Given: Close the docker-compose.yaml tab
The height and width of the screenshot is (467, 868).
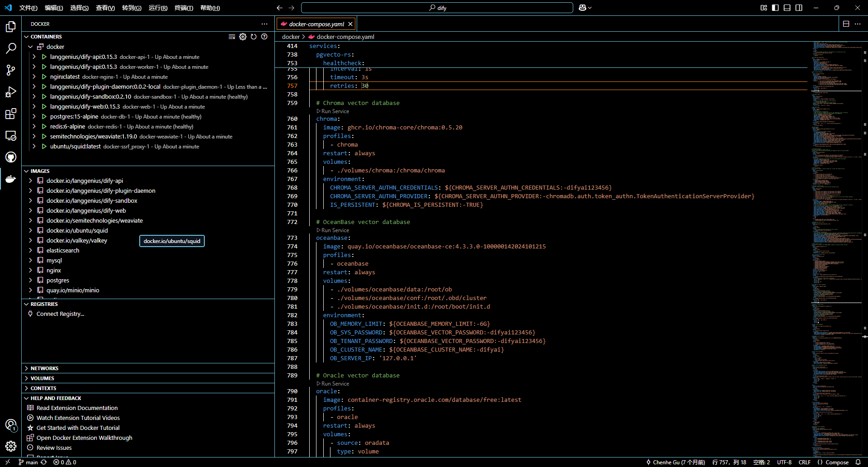Looking at the screenshot, I should (350, 24).
